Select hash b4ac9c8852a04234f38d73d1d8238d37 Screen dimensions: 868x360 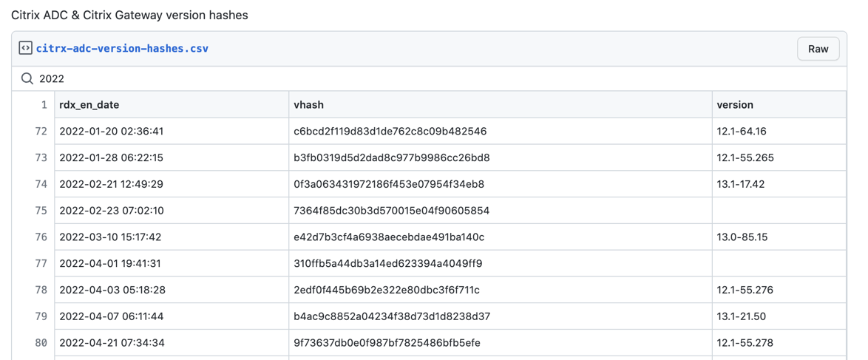coord(392,316)
